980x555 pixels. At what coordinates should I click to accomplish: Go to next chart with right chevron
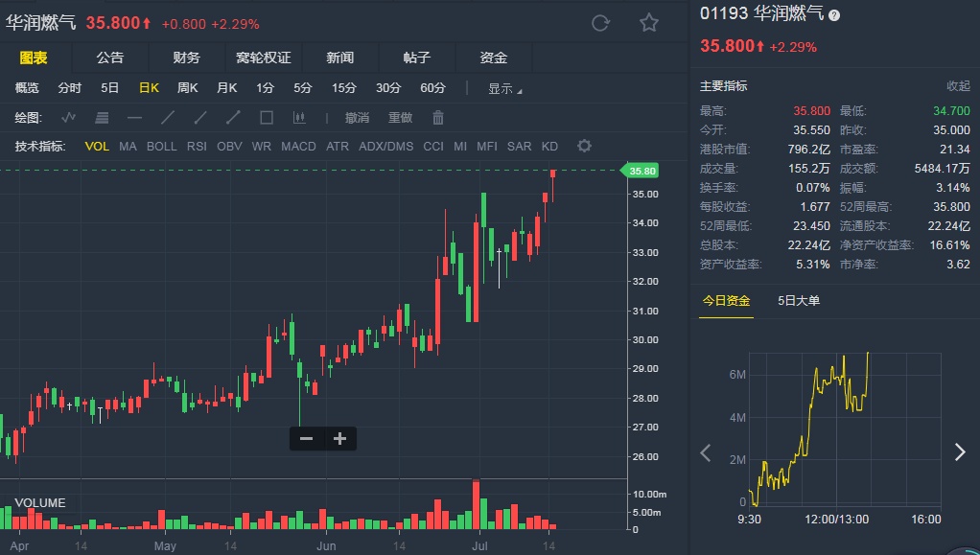959,452
